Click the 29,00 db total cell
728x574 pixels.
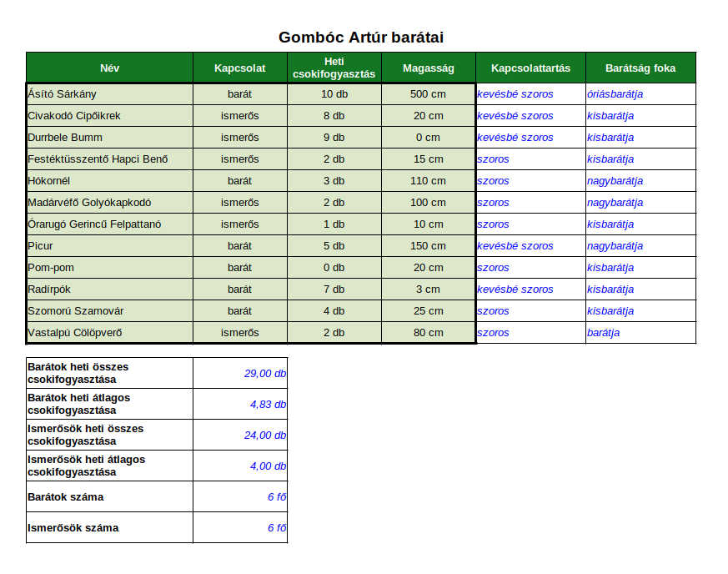[240, 373]
